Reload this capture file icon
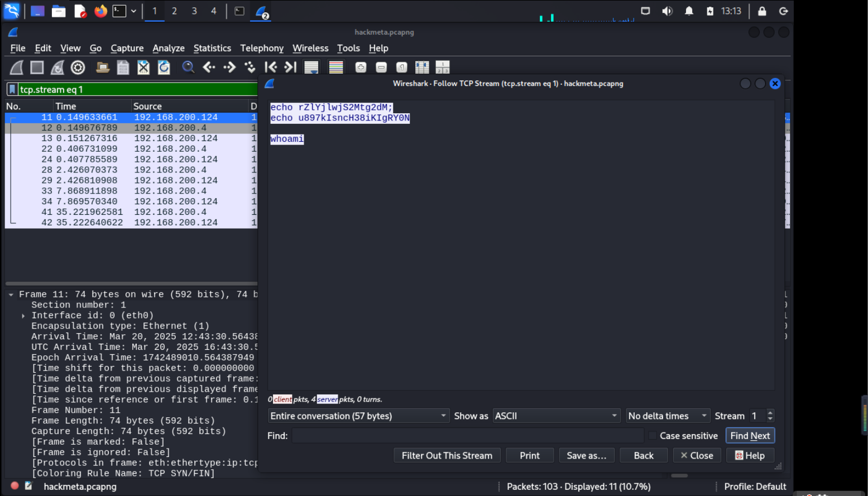 coord(164,68)
